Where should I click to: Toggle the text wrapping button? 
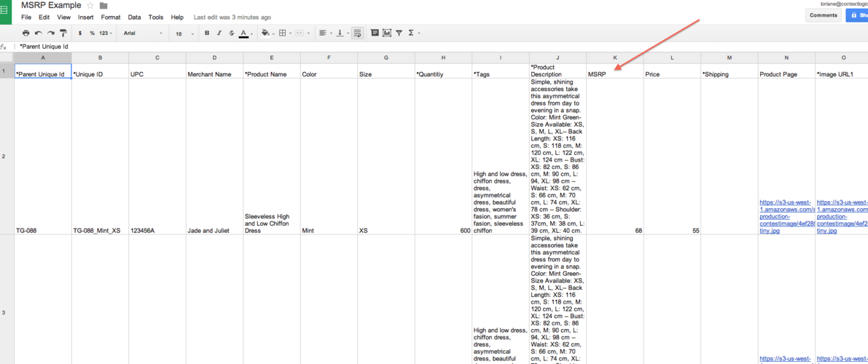click(357, 33)
